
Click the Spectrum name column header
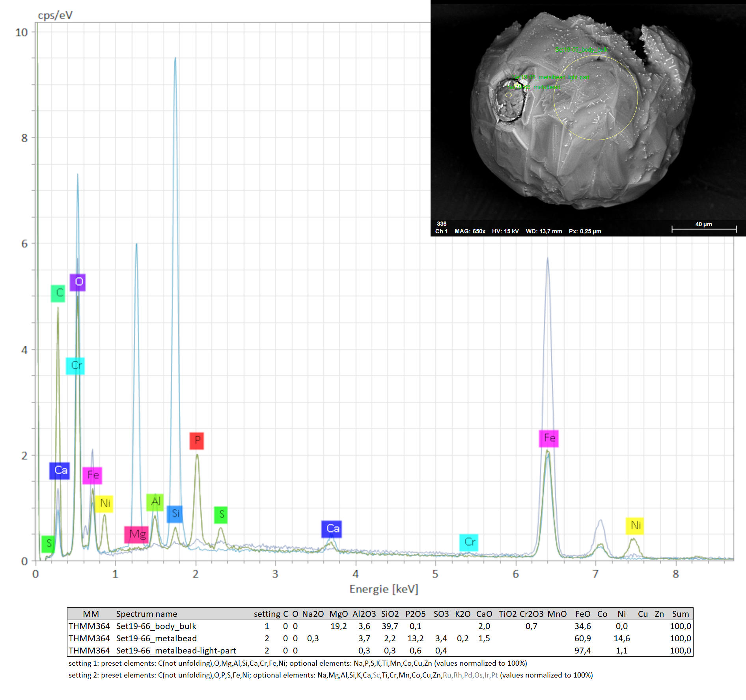pyautogui.click(x=146, y=614)
